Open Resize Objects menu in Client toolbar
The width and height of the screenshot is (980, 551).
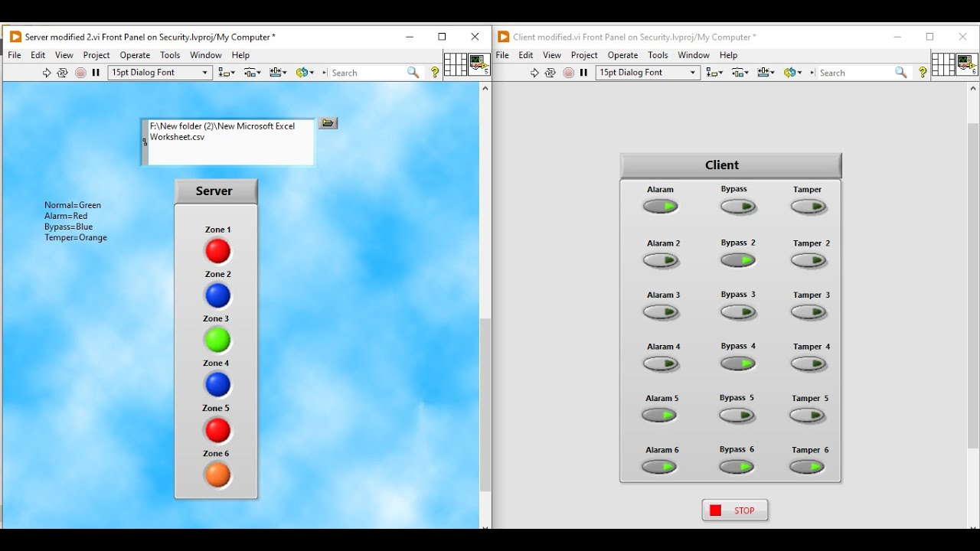pos(766,73)
